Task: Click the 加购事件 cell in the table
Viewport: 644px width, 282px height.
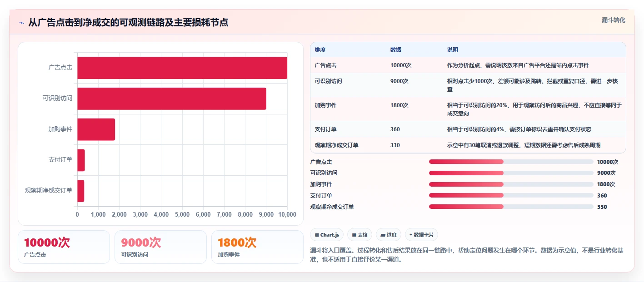Action: (x=325, y=105)
